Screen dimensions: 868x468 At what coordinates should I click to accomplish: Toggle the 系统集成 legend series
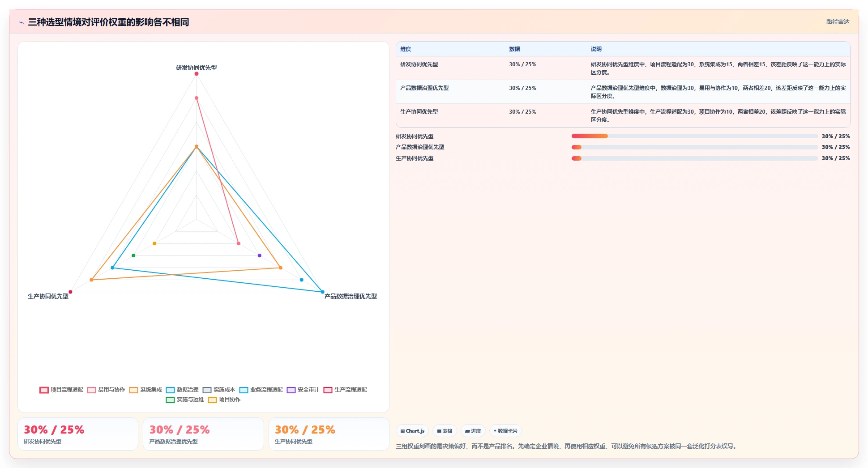[x=145, y=390]
